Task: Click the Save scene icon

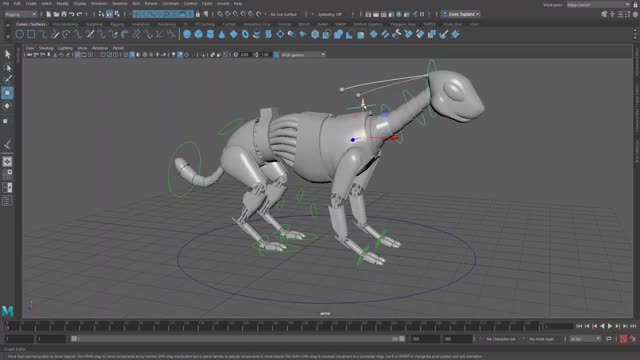Action: click(64, 14)
